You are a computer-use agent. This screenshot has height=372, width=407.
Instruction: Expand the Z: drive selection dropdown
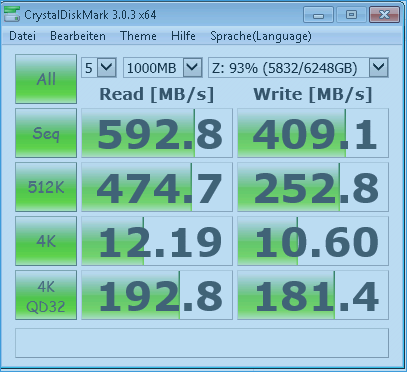[298, 68]
